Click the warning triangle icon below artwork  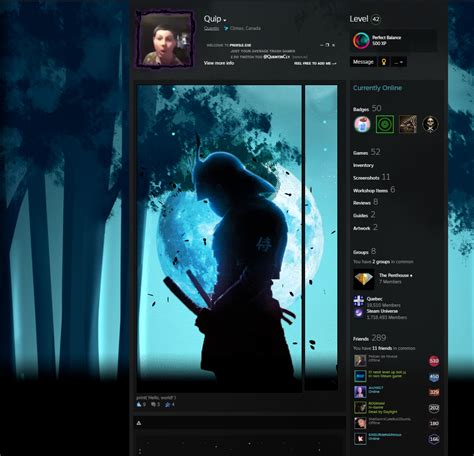point(139,423)
